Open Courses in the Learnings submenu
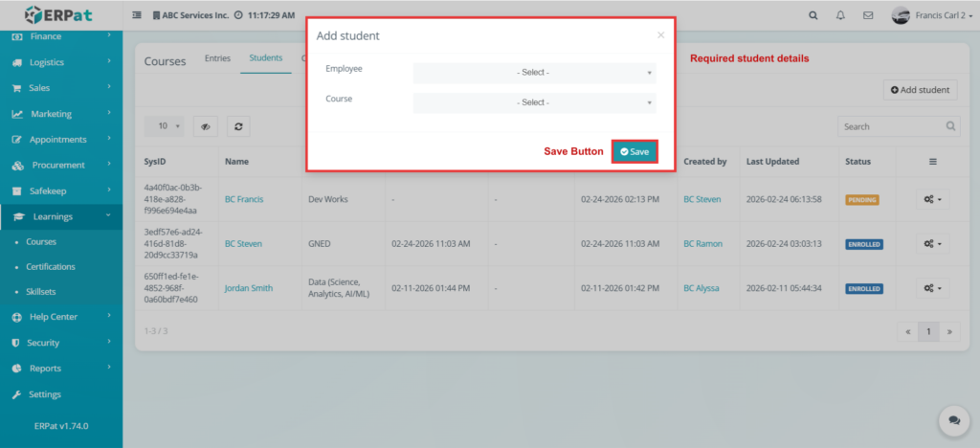Image resolution: width=980 pixels, height=448 pixels. (x=41, y=242)
